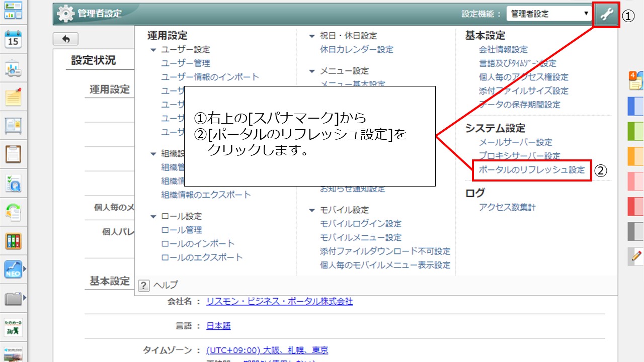Select the blue color swatch on right sidebar
644x362 pixels.
tap(636, 107)
